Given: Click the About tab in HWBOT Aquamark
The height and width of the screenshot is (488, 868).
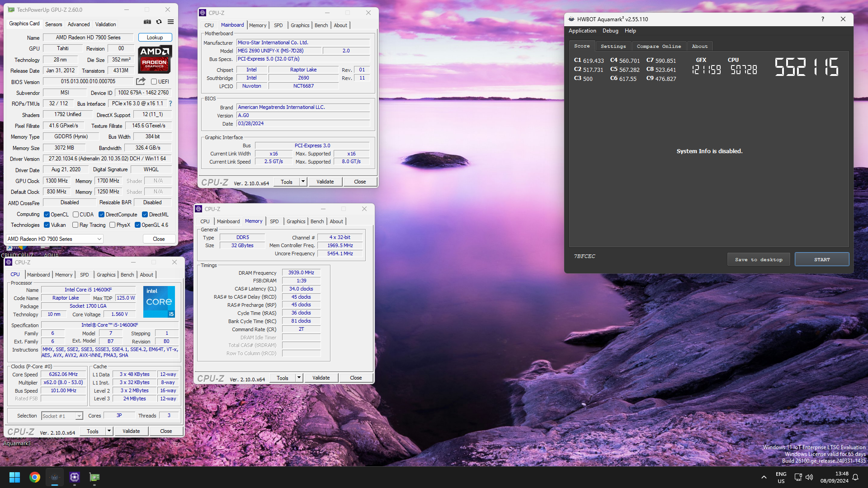Looking at the screenshot, I should click(699, 46).
